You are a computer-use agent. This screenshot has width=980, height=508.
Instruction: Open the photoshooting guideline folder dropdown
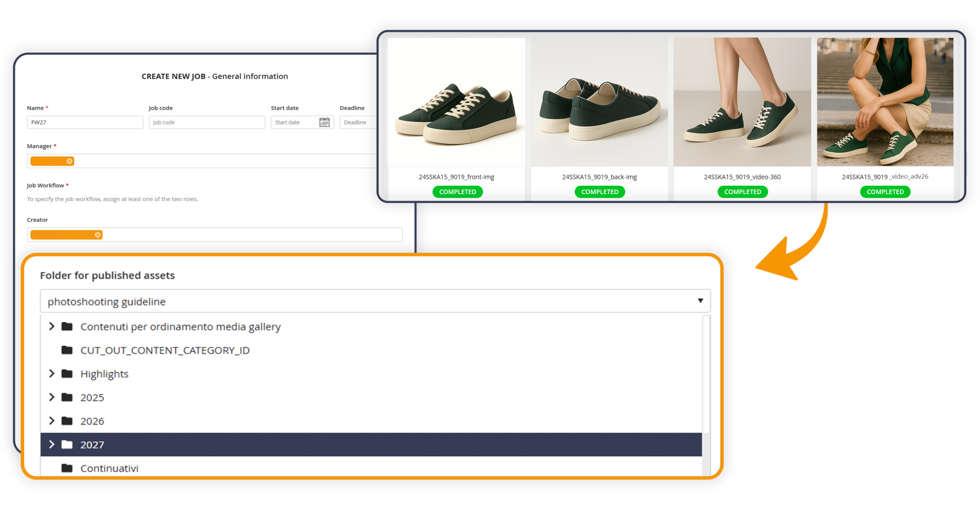click(x=700, y=301)
